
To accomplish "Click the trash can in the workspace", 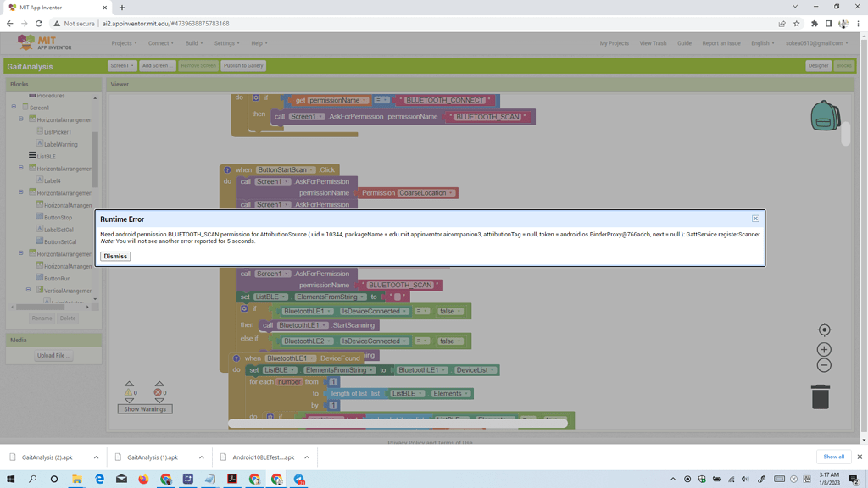I will (820, 396).
